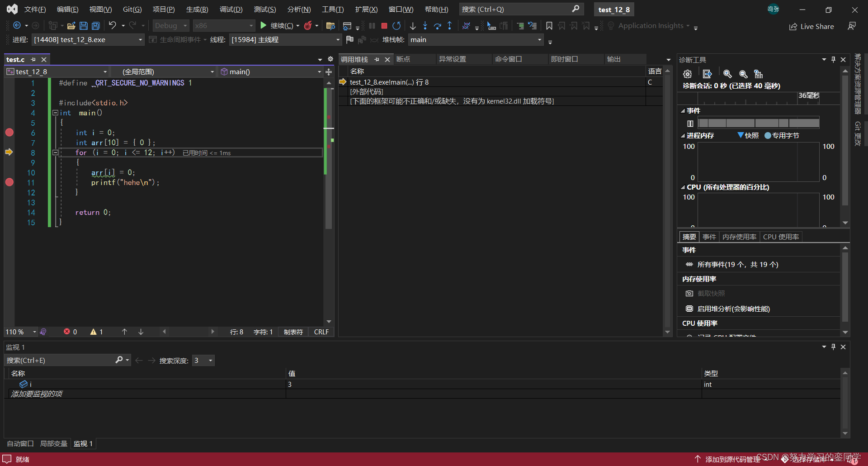Open the 调试(D) menu
This screenshot has width=868, height=466.
pos(231,9)
